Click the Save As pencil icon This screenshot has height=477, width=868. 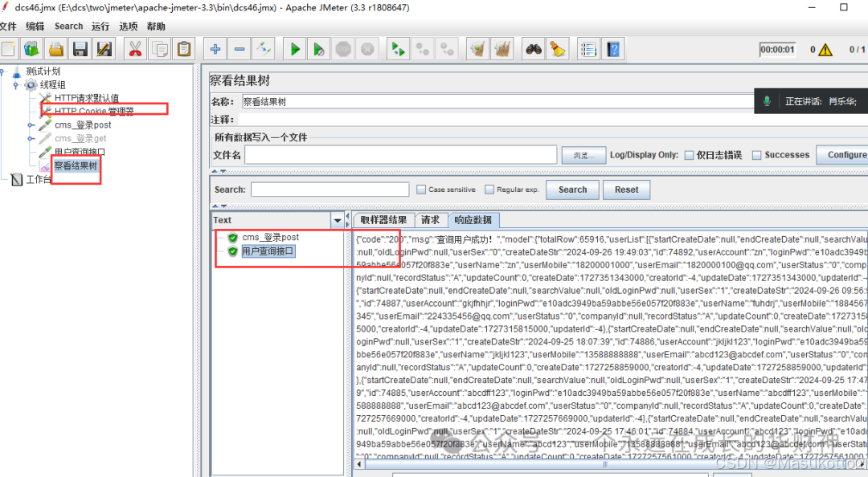(104, 49)
